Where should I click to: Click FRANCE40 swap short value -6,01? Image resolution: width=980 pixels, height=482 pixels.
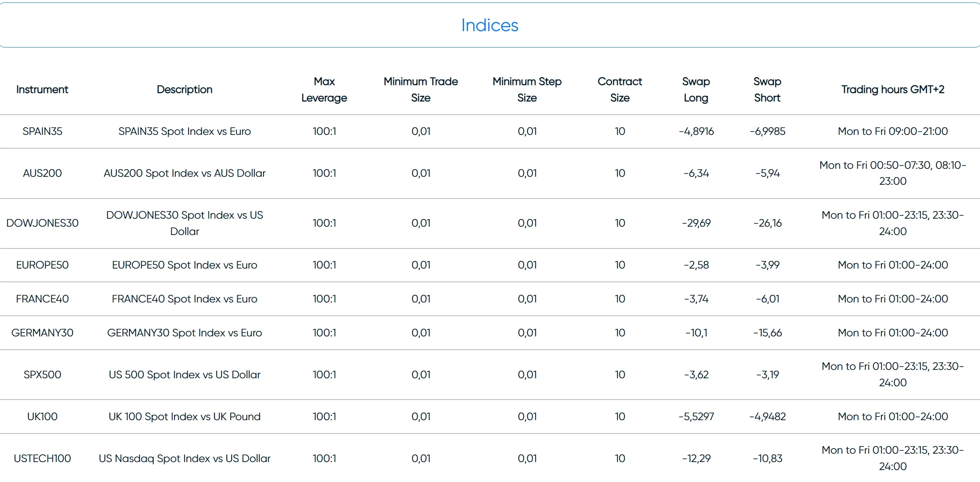tap(767, 299)
